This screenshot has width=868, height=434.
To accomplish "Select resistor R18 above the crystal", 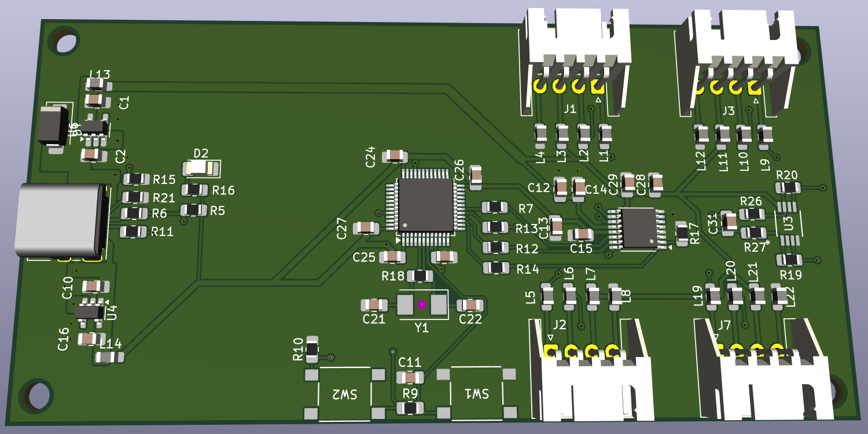I will point(420,276).
